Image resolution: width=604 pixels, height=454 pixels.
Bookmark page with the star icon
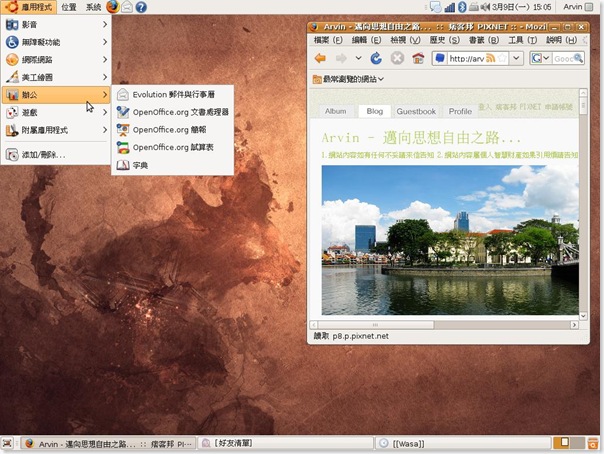click(x=502, y=59)
